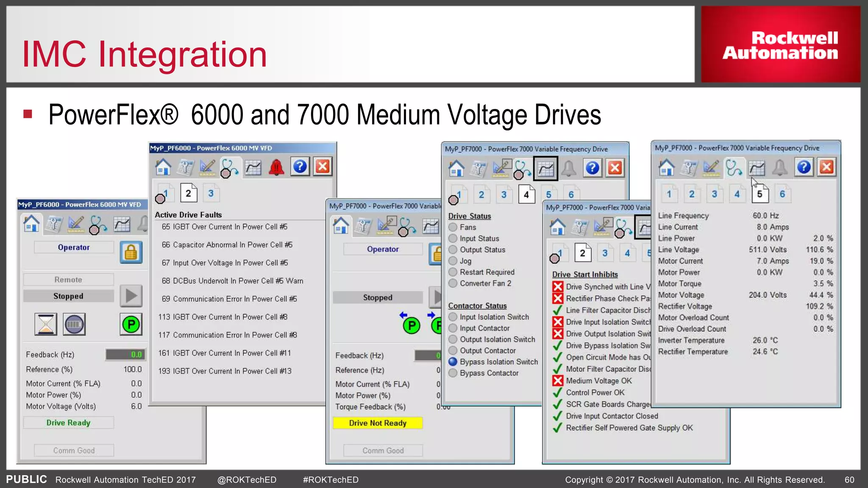Open trends chart icon in PF6000 faults window
The width and height of the screenshot is (868, 488).
tap(253, 168)
